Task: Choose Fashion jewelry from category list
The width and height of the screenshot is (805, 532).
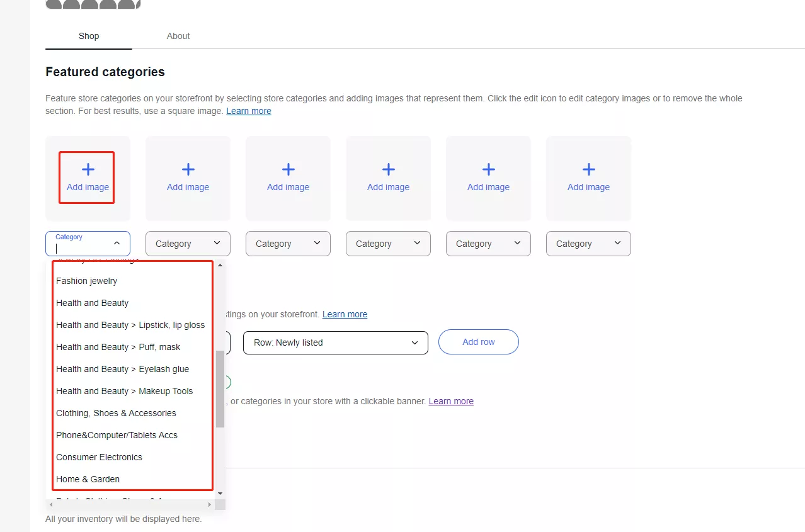Action: tap(87, 281)
